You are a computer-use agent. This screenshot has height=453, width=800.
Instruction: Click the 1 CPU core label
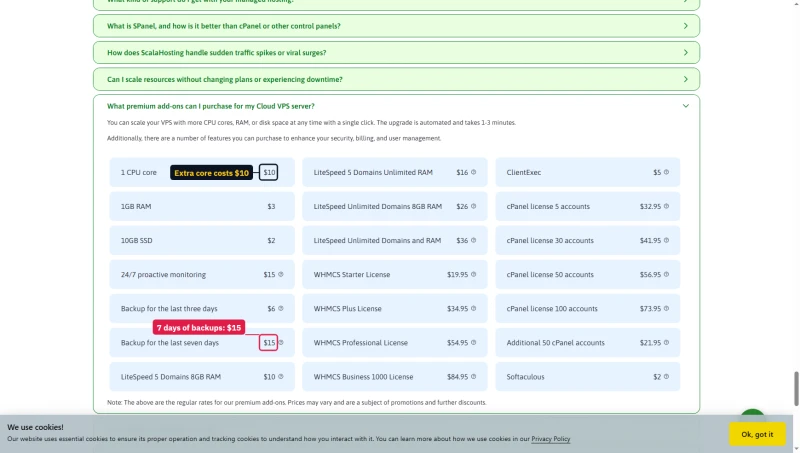pos(139,172)
